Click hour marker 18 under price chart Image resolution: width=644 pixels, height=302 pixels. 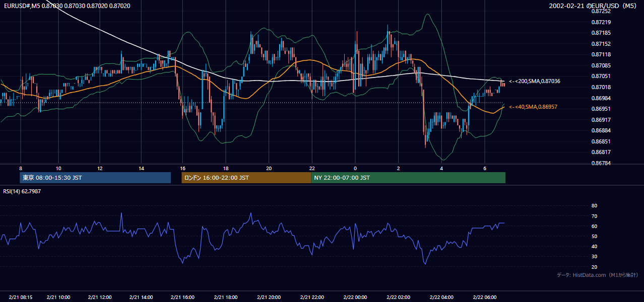(226, 168)
